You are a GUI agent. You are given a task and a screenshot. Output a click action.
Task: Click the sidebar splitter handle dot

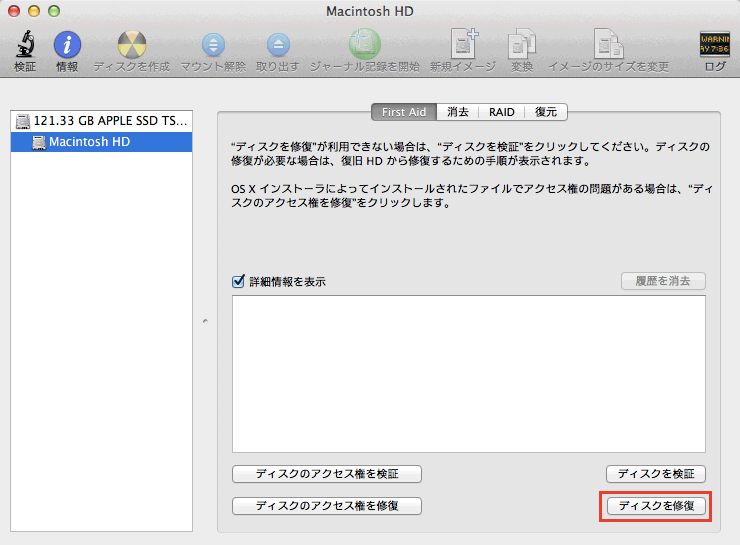click(205, 321)
